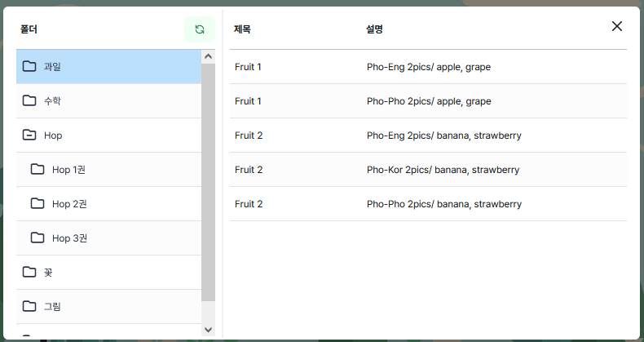Image resolution: width=644 pixels, height=342 pixels.
Task: Click the Hop 1권 folder icon
Action: 37,169
